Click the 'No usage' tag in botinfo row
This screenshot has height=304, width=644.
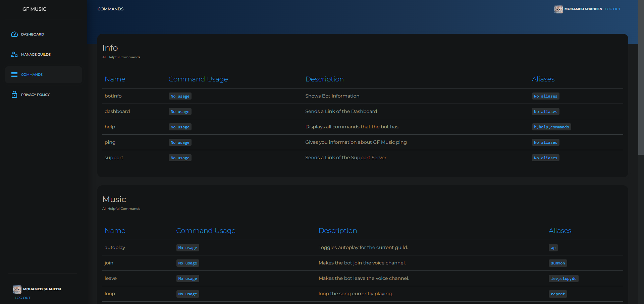coord(180,96)
